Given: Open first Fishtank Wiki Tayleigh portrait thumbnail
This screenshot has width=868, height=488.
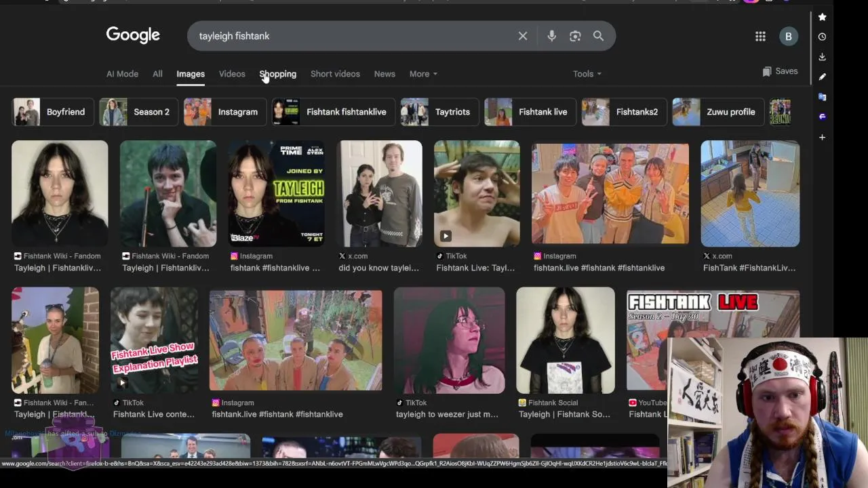Looking at the screenshot, I should click(60, 193).
